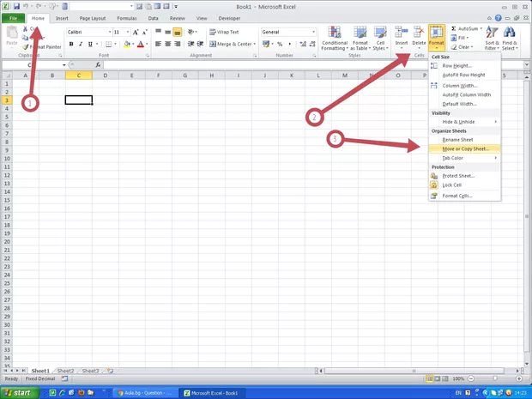The width and height of the screenshot is (532, 399).
Task: Click the Accounting Number Format icon
Action: coord(266,44)
